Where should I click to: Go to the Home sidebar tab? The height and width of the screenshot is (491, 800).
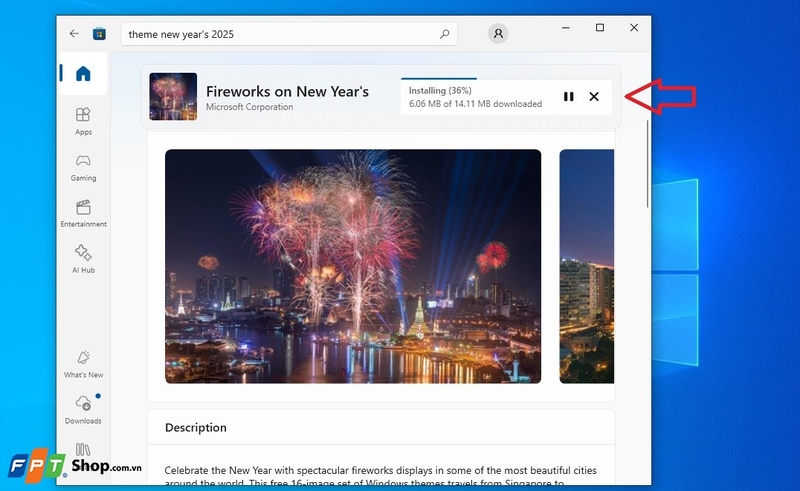pos(83,73)
